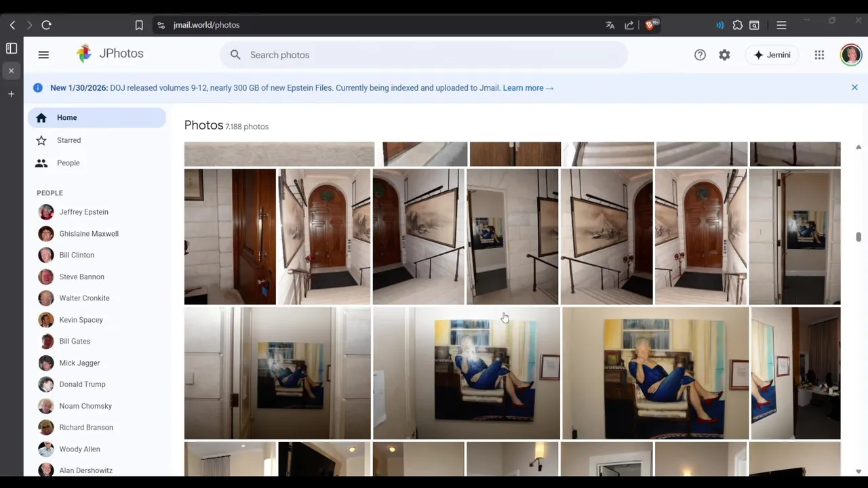Dismiss the announcement banner with X
Image resolution: width=868 pixels, height=488 pixels.
854,87
